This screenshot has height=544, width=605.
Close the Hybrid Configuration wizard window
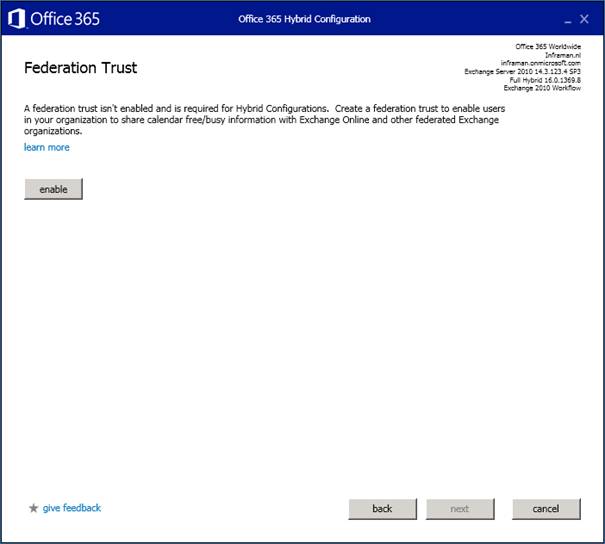point(587,18)
